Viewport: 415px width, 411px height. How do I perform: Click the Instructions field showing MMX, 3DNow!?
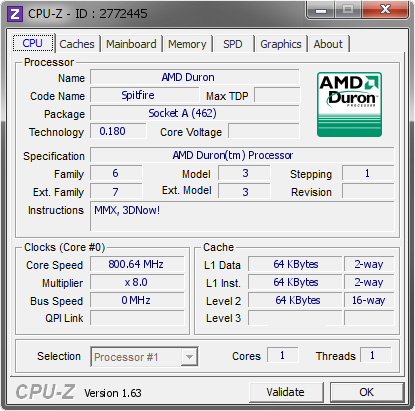(x=242, y=216)
